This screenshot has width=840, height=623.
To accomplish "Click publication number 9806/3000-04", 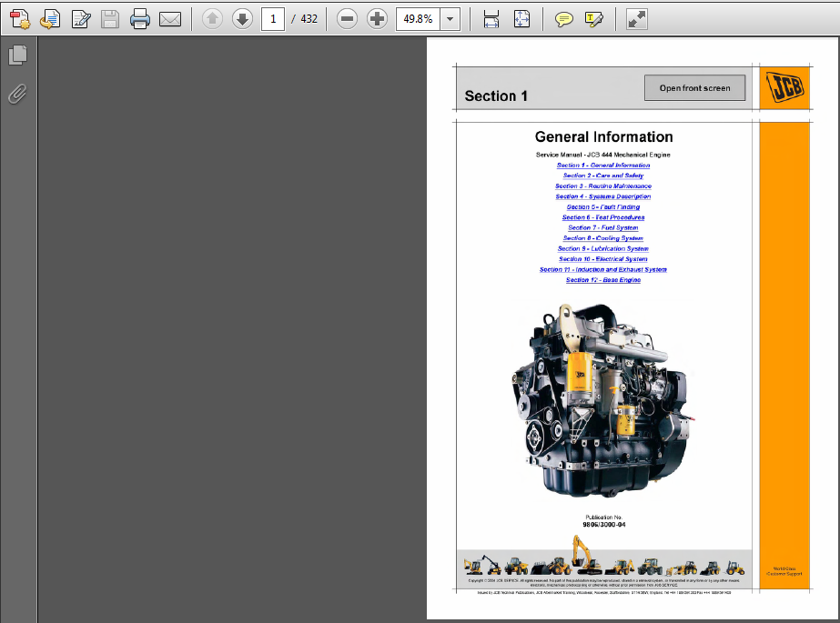I will point(603,525).
